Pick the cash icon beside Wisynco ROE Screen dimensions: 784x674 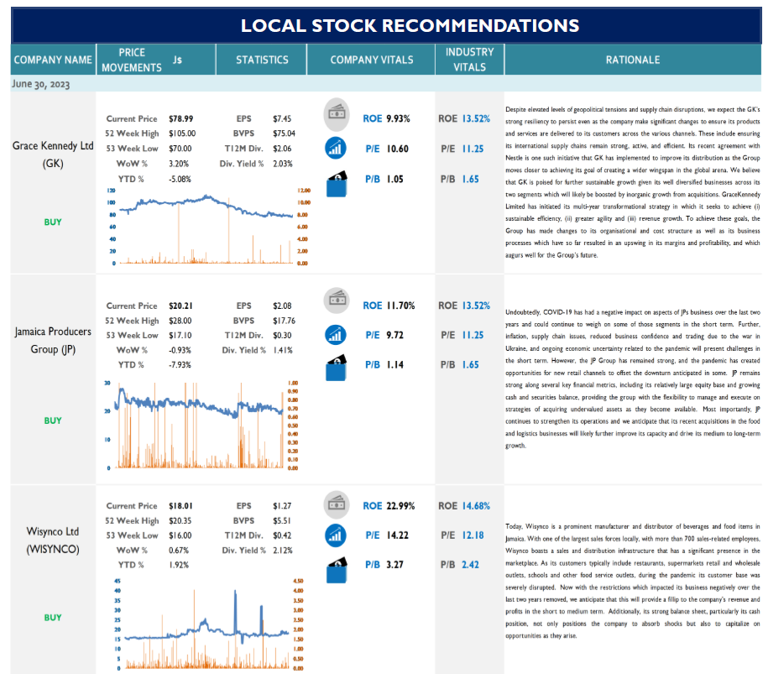point(337,504)
